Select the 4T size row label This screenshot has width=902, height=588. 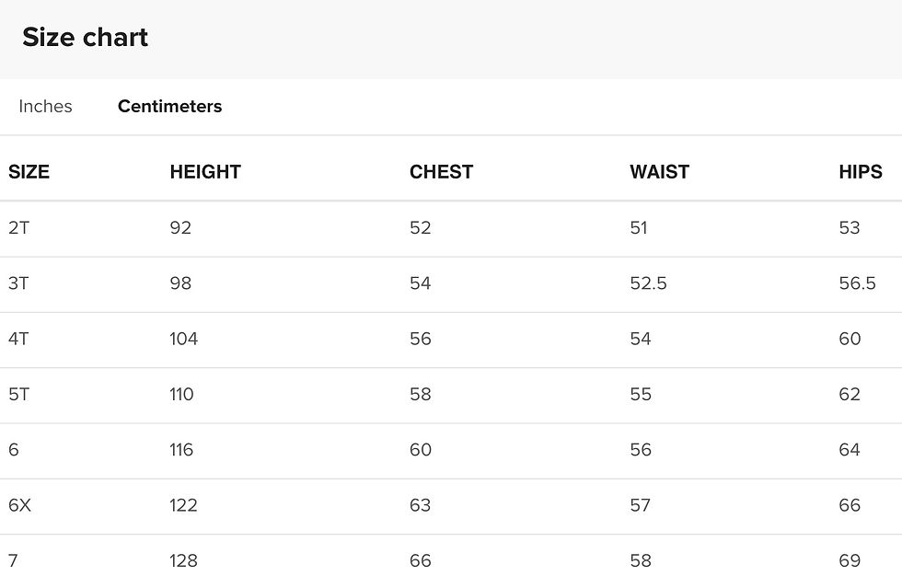pos(18,339)
